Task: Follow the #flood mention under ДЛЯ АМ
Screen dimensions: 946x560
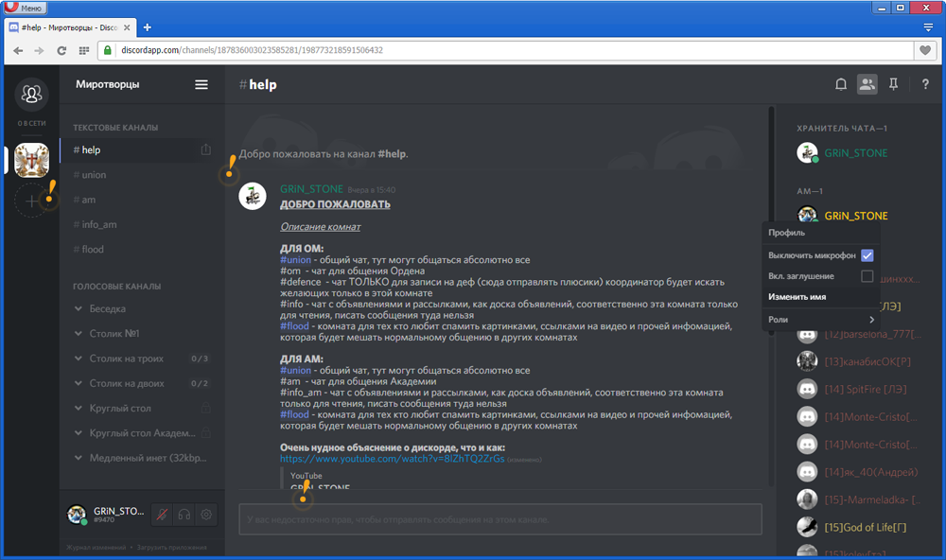Action: (294, 414)
